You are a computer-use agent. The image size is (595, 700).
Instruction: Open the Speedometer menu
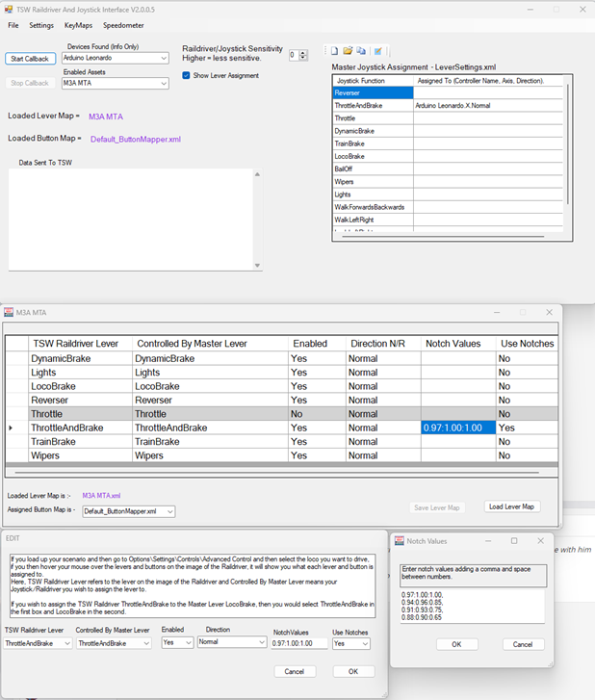coord(123,25)
